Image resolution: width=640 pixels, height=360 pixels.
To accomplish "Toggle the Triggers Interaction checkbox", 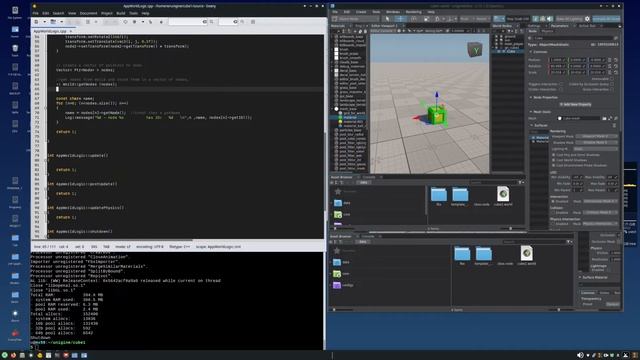I will 561,84.
